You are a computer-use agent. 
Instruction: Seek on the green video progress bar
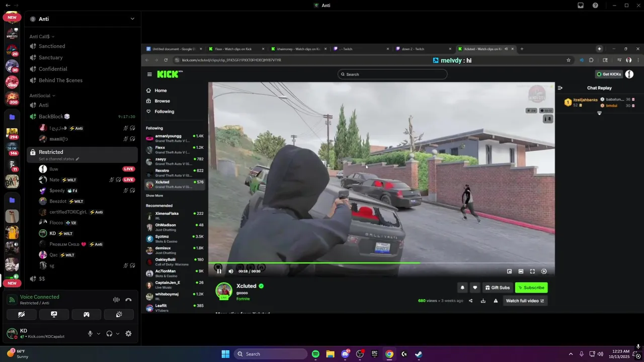[381, 262]
